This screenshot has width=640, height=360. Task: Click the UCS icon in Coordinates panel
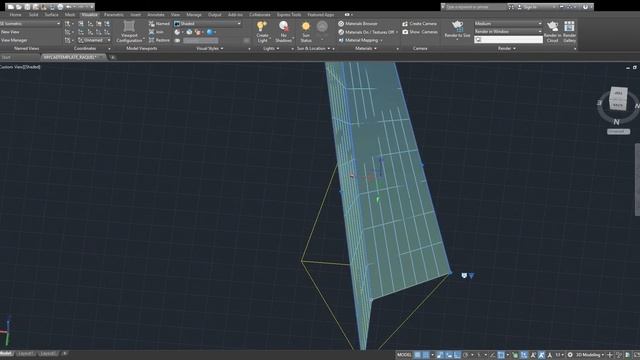[x=68, y=24]
